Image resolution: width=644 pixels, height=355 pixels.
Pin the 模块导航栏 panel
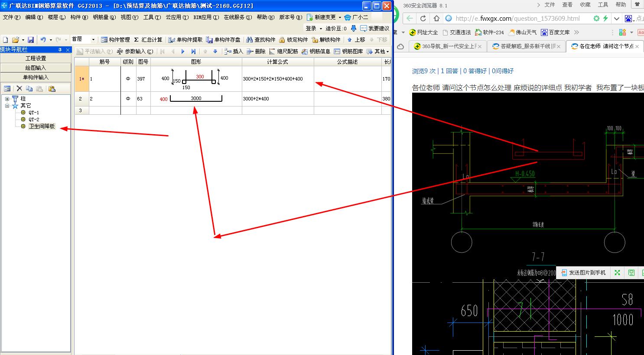click(x=60, y=50)
